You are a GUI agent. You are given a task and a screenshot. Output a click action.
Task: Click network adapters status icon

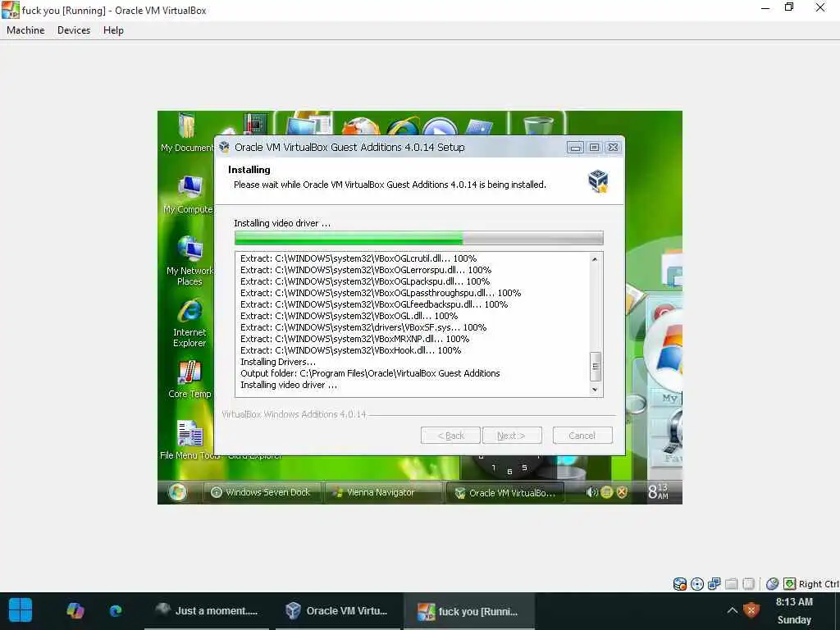[x=714, y=584]
